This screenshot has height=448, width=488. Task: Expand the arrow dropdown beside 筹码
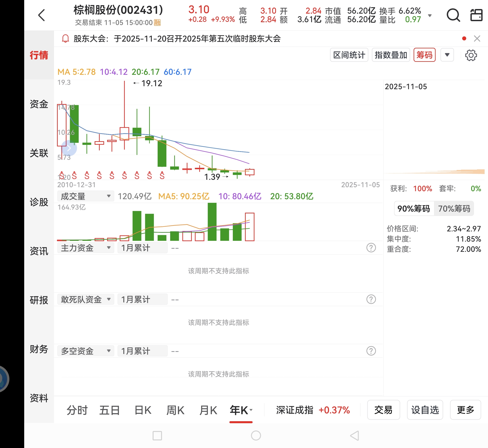click(447, 55)
